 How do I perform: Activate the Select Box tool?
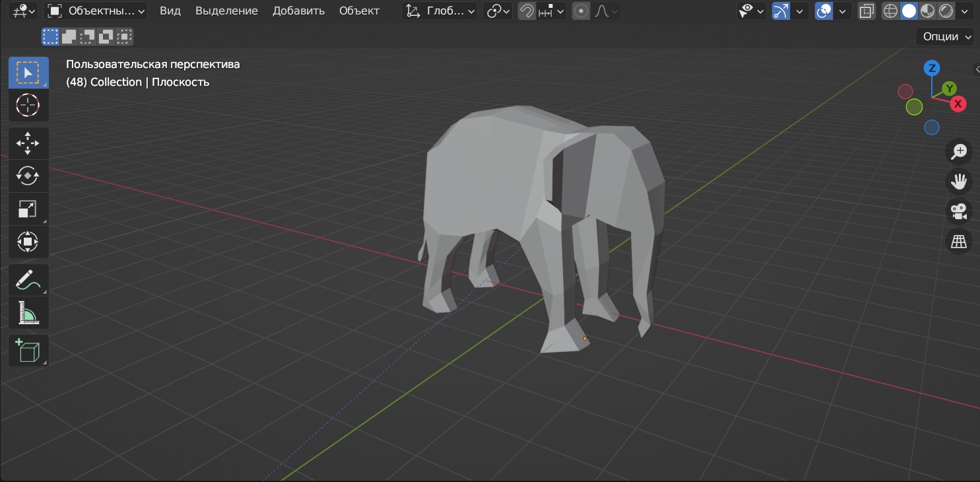pyautogui.click(x=28, y=73)
